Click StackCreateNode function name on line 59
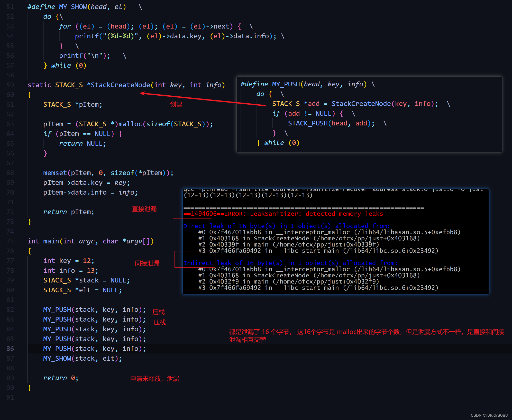 point(120,85)
